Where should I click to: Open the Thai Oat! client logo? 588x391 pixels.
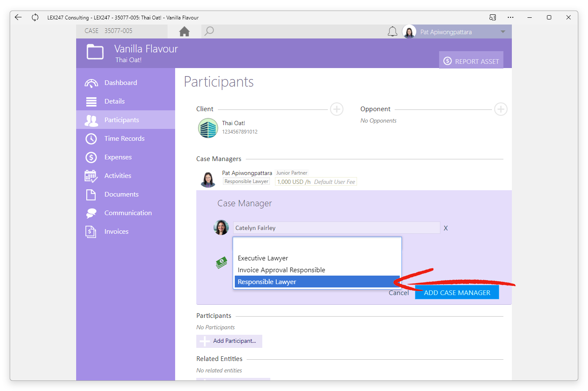pyautogui.click(x=208, y=128)
